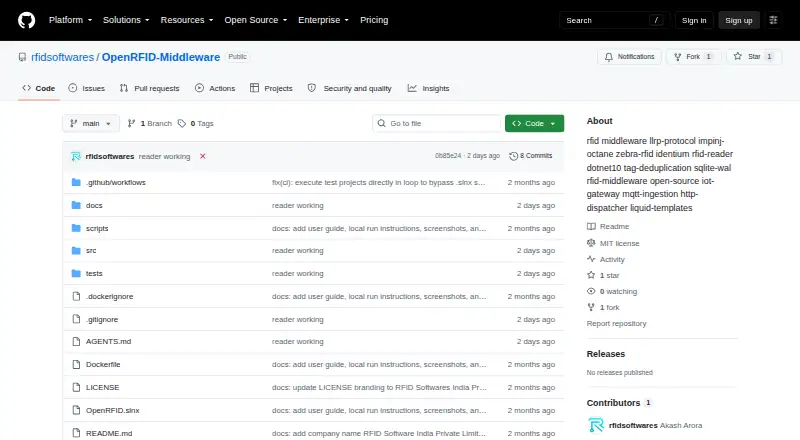
Task: Open the green Code dropdown button
Action: coord(534,124)
